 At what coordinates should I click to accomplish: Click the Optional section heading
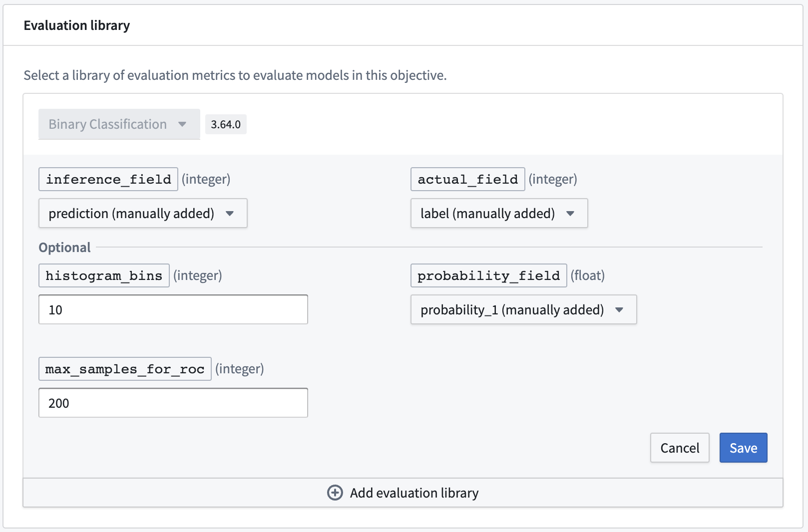click(x=65, y=248)
